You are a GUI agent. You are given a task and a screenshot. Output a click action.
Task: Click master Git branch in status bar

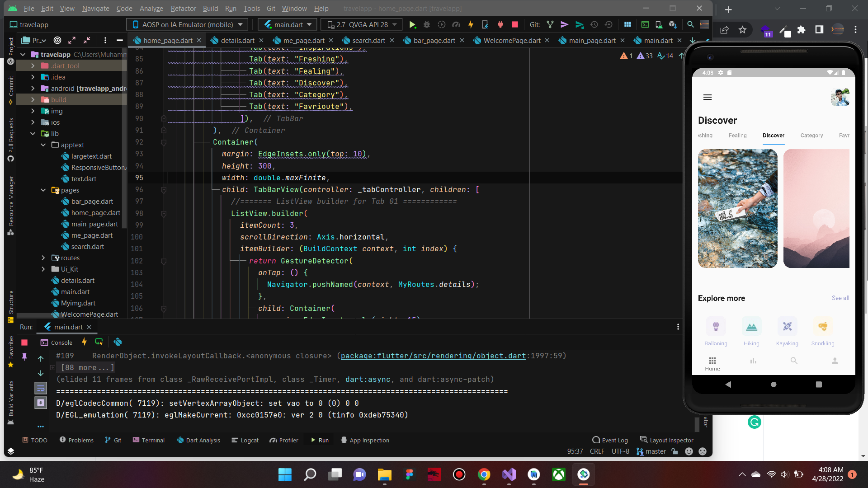click(651, 451)
